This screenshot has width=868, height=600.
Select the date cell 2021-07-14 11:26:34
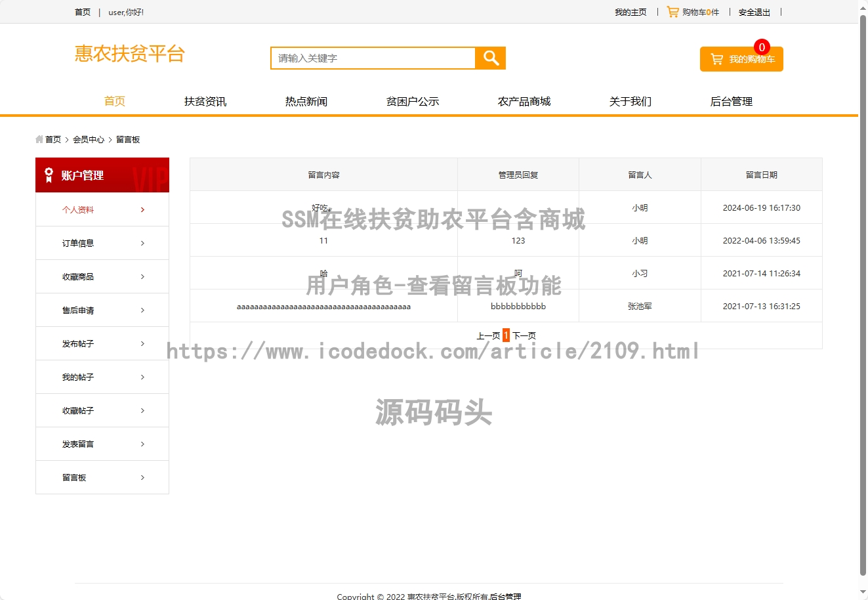[762, 273]
